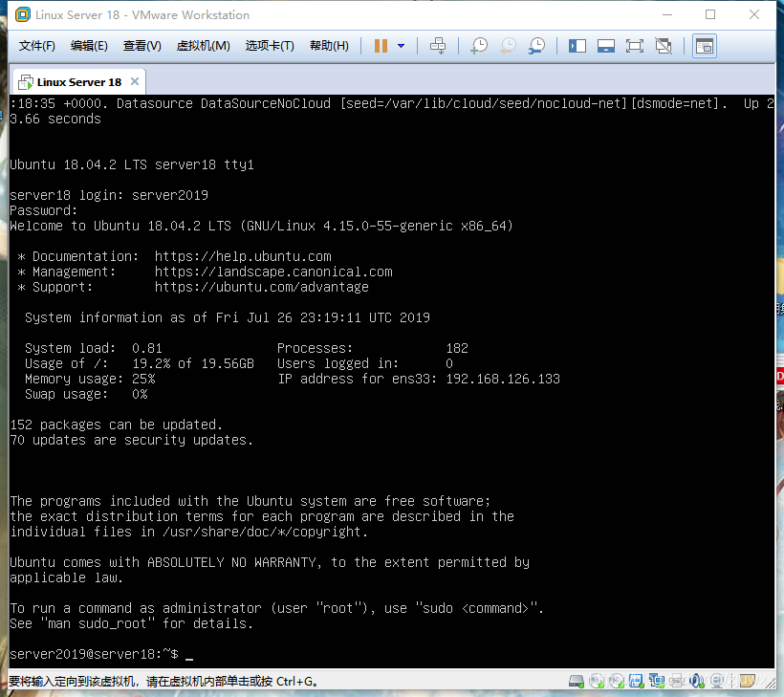Open the 选项卡(T) menu
This screenshot has height=697, width=784.
click(x=270, y=46)
